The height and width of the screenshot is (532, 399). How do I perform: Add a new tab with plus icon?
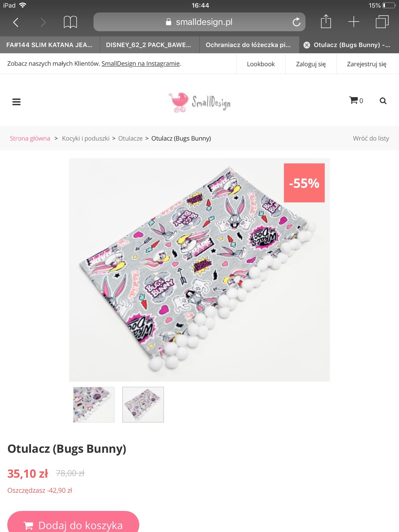(353, 22)
